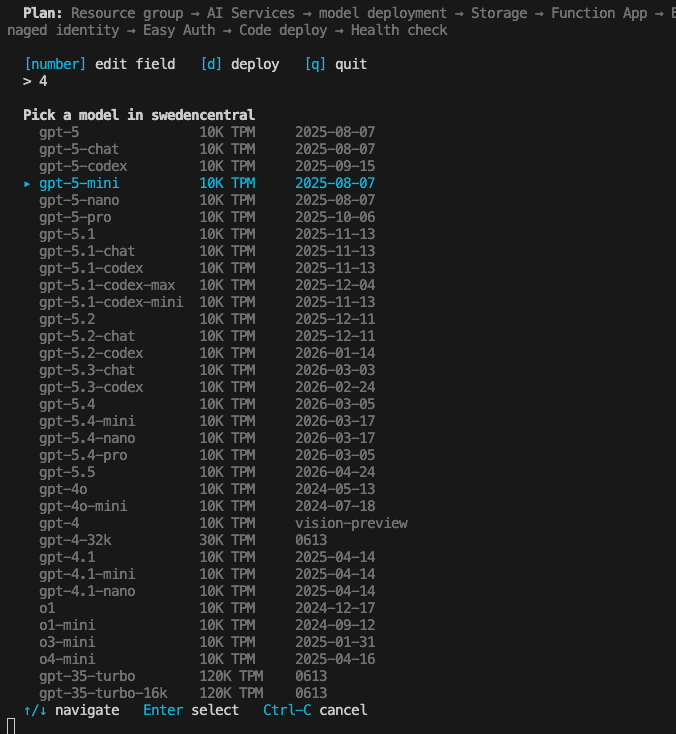Choose gpt-5.1-codex-max model
The image size is (676, 734).
coord(207,285)
